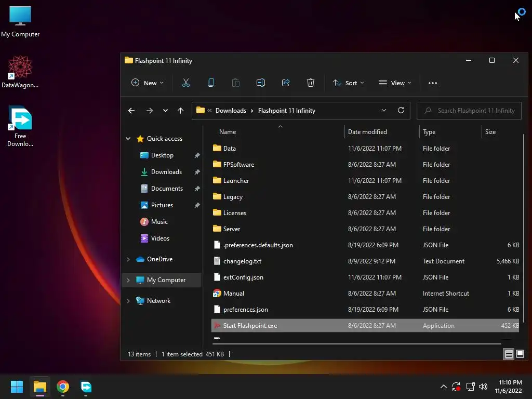Click the taskbar clock and date
Viewport: 532px width, 399px height.
tap(509, 387)
